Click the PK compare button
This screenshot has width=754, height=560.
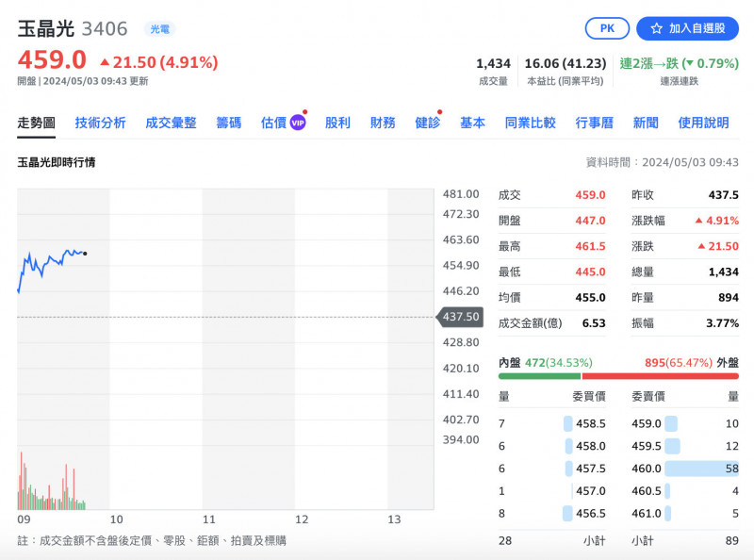[x=607, y=28]
